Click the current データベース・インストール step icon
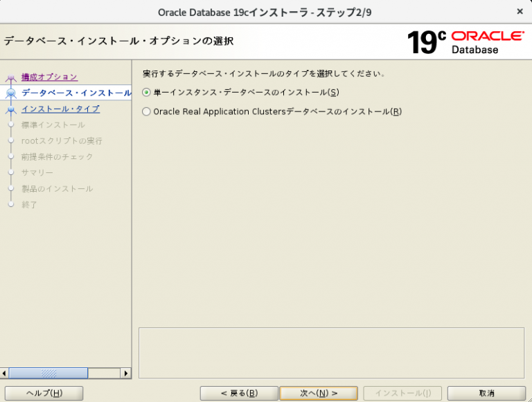 coord(10,93)
